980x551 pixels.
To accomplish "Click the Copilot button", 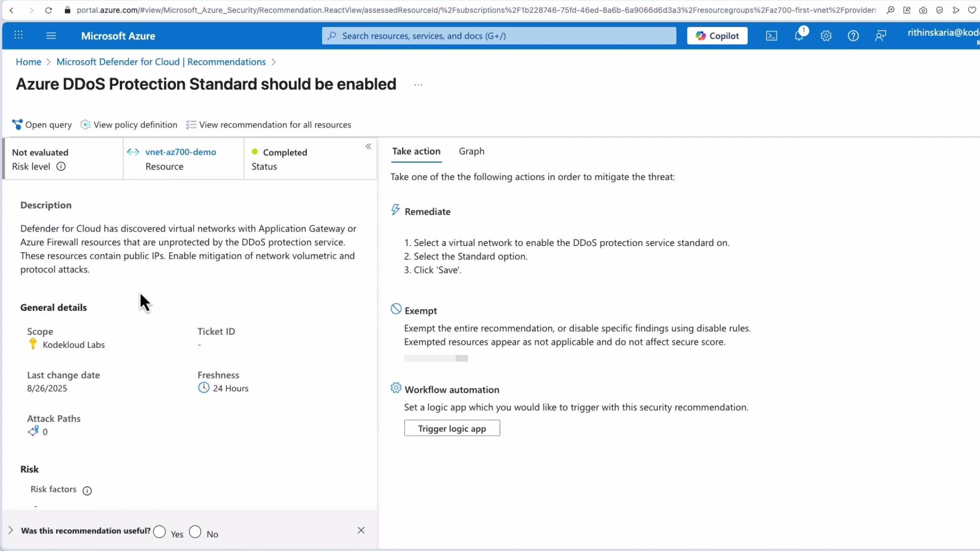I will [717, 36].
